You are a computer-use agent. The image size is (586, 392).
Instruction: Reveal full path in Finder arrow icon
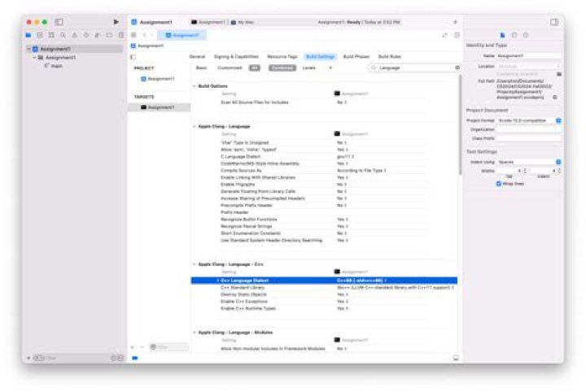coord(555,97)
